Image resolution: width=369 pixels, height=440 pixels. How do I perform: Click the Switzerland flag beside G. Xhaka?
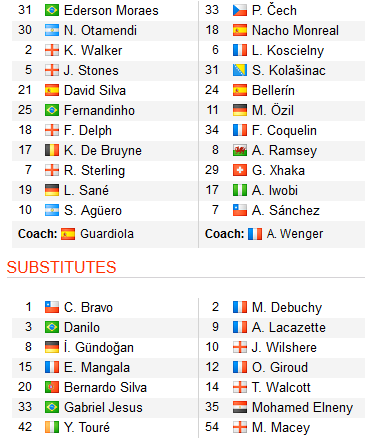coord(240,170)
